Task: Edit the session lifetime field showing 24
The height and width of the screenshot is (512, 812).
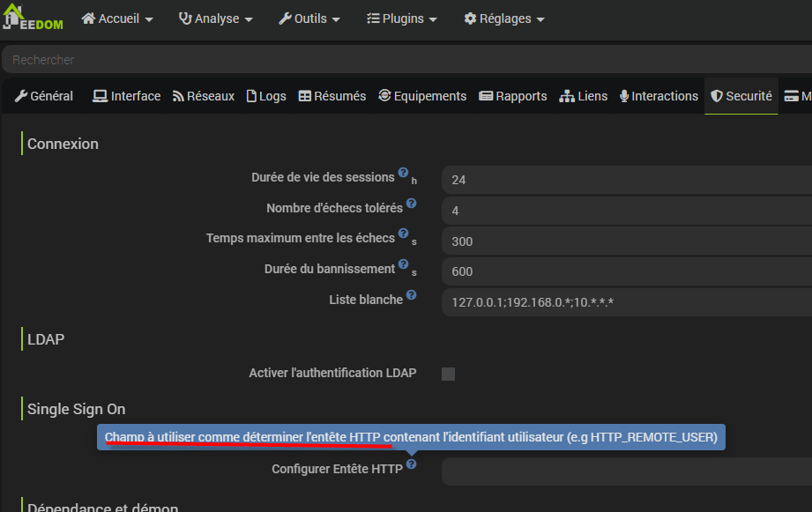Action: (x=627, y=180)
